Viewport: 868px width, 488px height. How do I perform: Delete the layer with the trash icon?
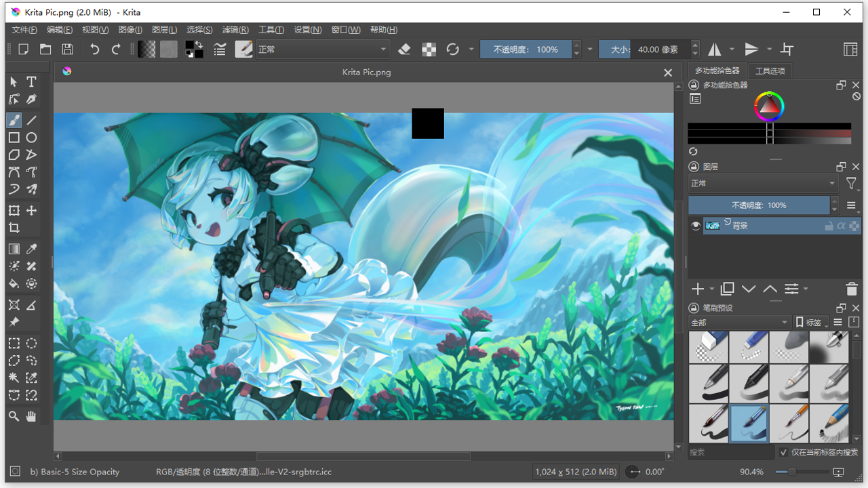click(x=852, y=289)
